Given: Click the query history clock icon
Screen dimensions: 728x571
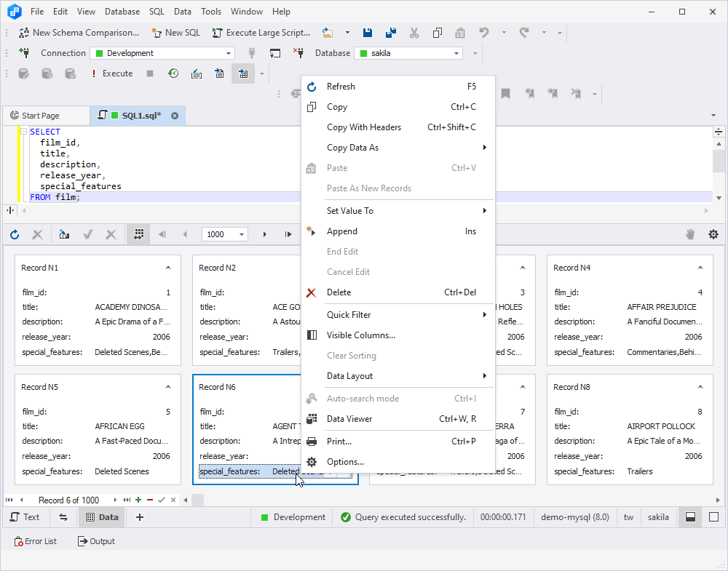Looking at the screenshot, I should [173, 73].
